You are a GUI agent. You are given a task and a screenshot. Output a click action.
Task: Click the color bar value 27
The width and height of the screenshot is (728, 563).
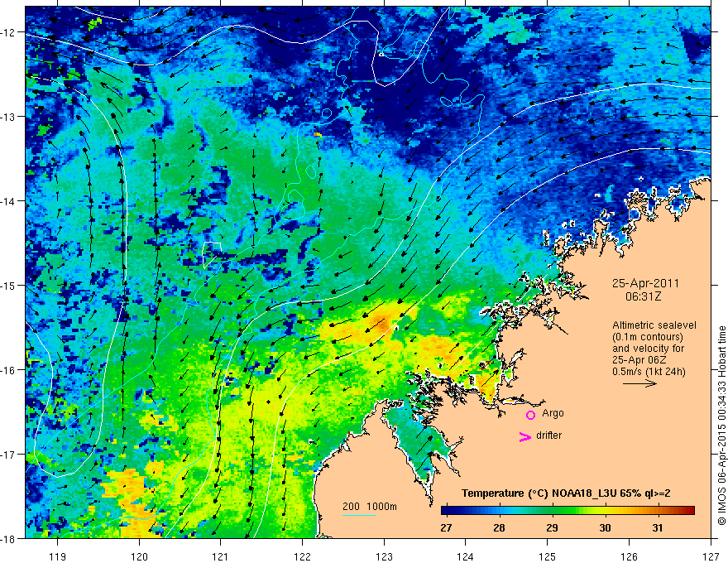(x=446, y=528)
